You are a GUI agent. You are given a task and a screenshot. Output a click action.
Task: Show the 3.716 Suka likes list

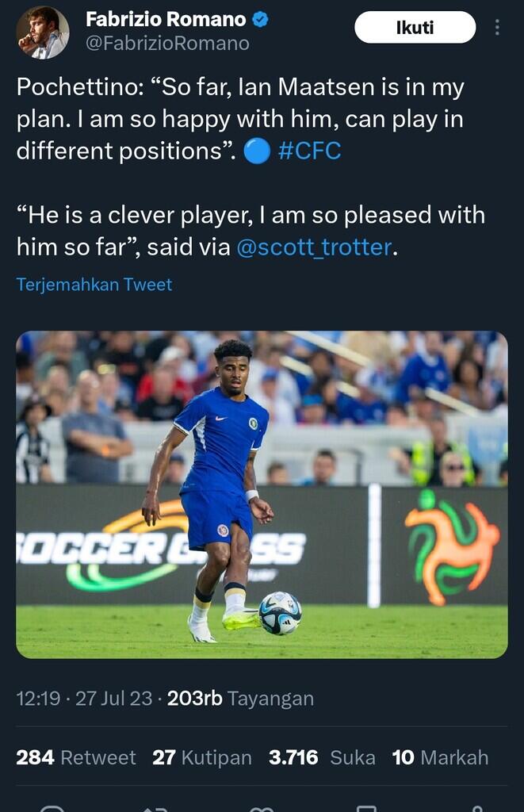click(x=322, y=757)
